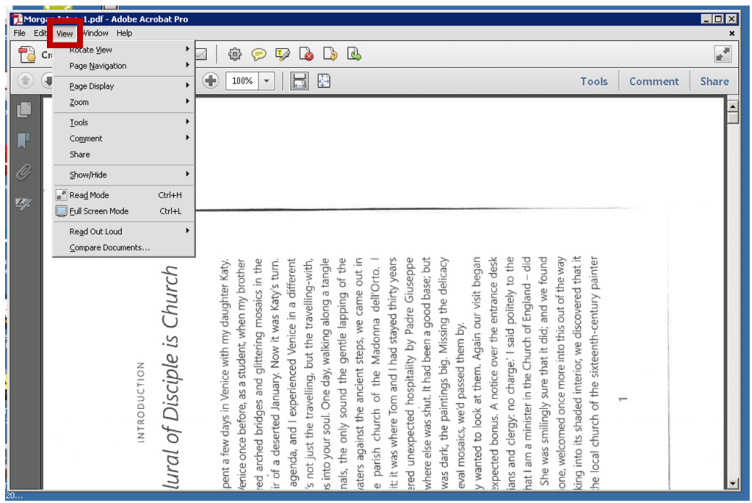752x503 pixels.
Task: Open the Page Thumbnails panel icon
Action: 24,110
